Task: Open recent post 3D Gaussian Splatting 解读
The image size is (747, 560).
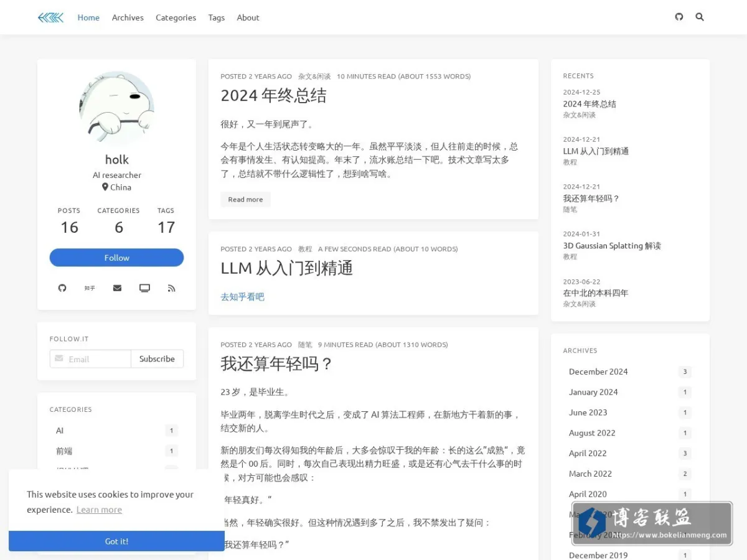Action: (x=612, y=246)
